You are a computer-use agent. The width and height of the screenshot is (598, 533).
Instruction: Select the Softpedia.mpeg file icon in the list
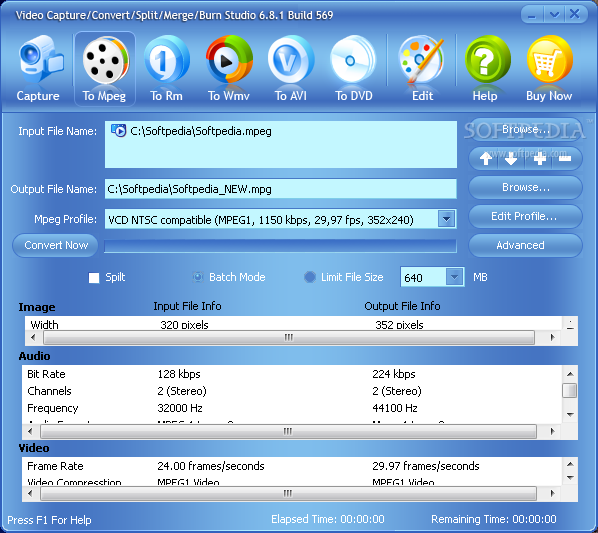[118, 130]
